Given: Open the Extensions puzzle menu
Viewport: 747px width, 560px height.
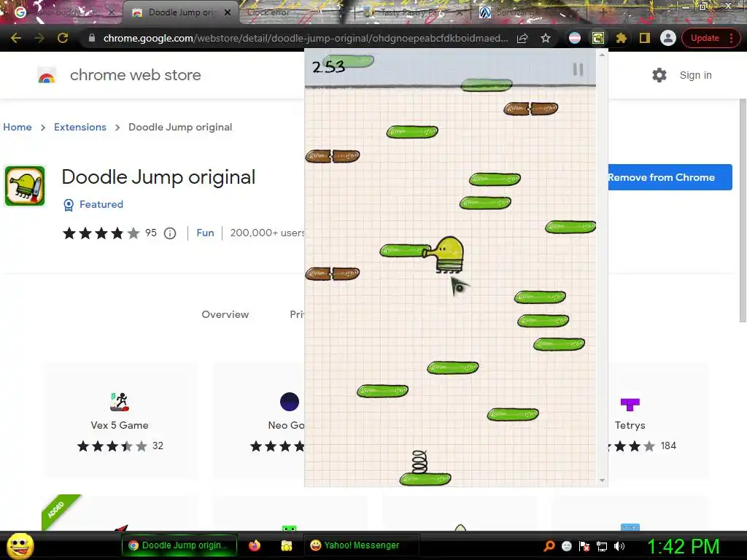Looking at the screenshot, I should pyautogui.click(x=622, y=38).
